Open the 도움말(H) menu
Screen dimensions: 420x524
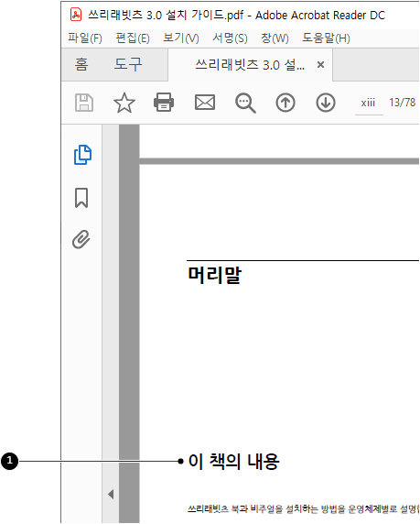[x=326, y=38]
